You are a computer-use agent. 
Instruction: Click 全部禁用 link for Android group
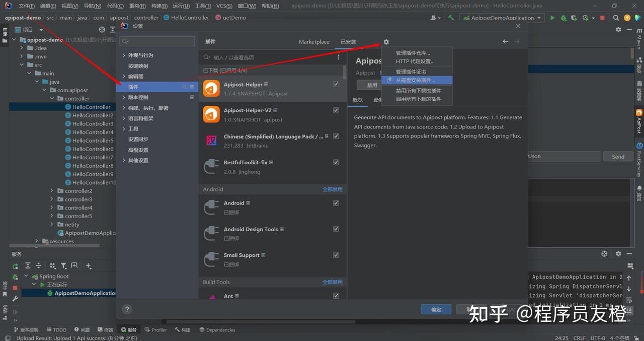(332, 189)
